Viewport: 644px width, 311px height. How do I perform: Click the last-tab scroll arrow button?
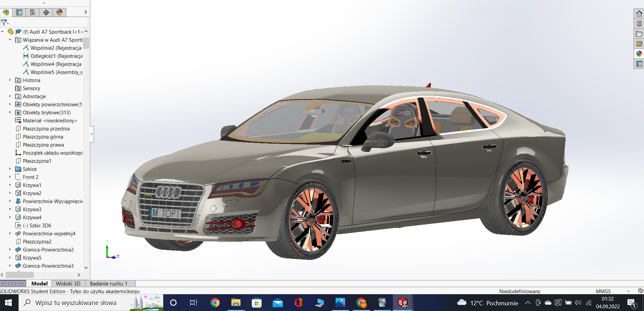click(x=22, y=283)
